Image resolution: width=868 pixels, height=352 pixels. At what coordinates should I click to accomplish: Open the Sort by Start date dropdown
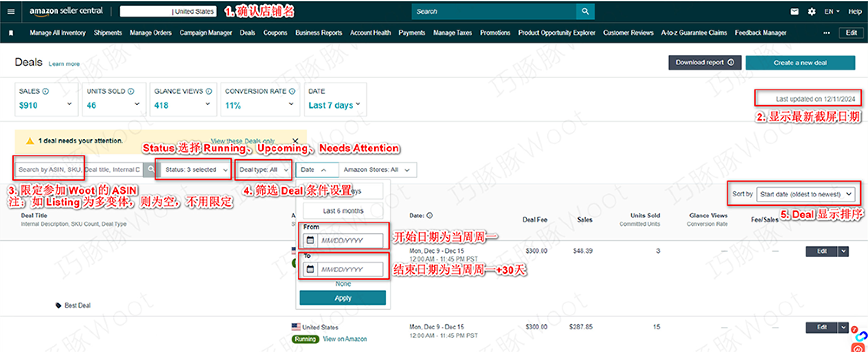pos(806,194)
